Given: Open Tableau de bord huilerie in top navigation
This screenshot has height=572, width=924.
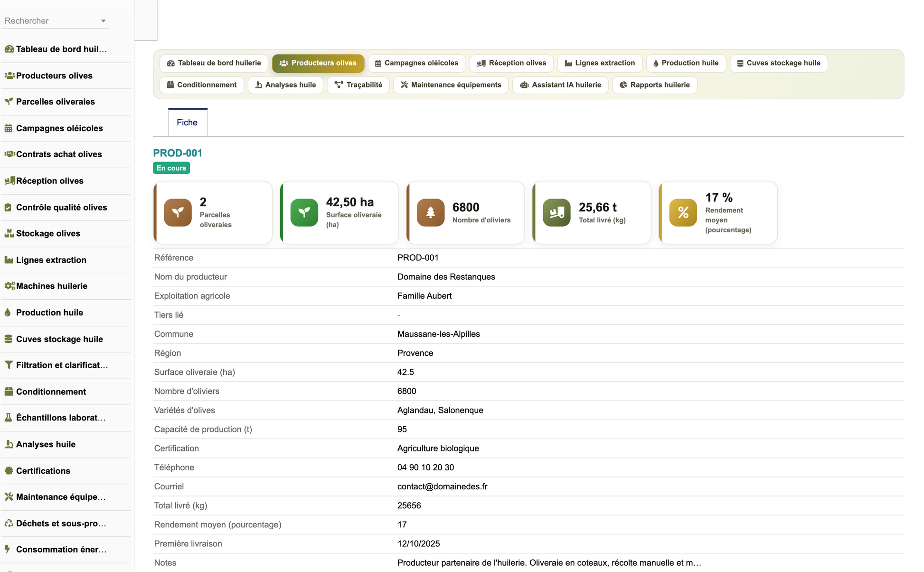Looking at the screenshot, I should (214, 63).
